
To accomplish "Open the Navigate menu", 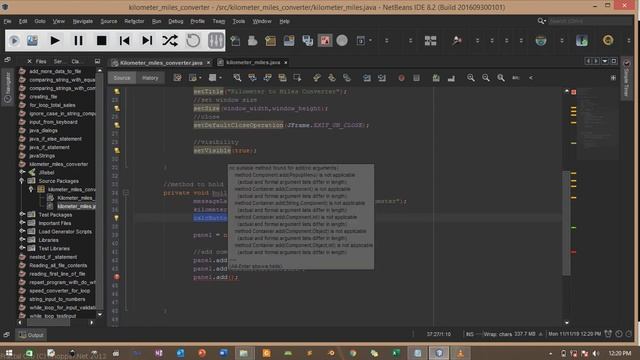I will [82, 21].
